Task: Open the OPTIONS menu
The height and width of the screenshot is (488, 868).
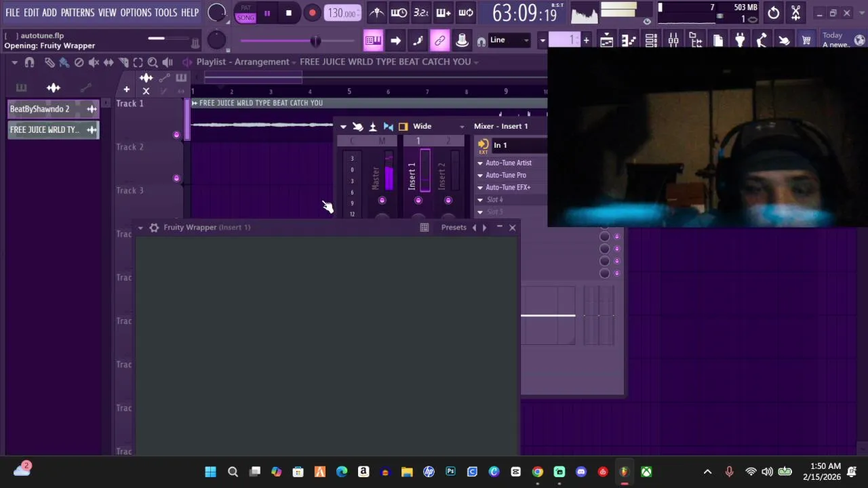Action: pos(136,12)
